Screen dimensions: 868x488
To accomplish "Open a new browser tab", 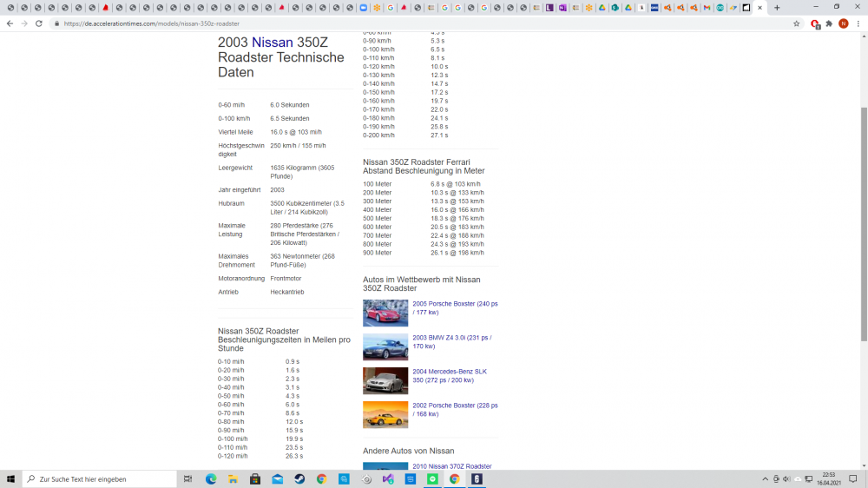I will pos(777,8).
